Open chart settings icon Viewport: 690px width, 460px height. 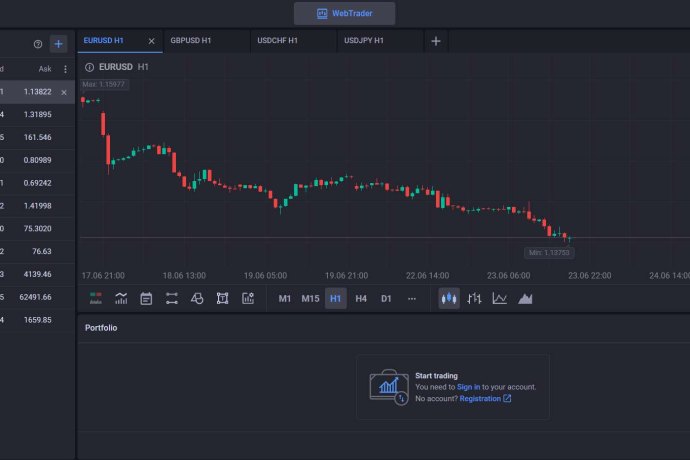click(x=248, y=298)
